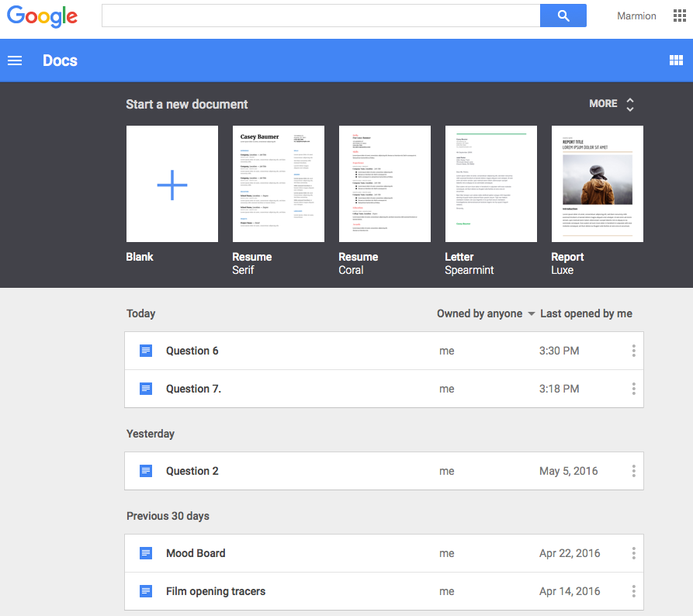Open the Mood Board document

coord(383,553)
